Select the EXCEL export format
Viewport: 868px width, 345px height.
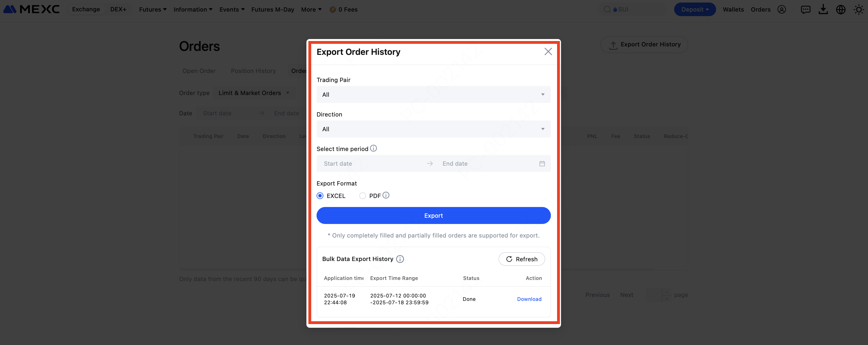tap(320, 196)
